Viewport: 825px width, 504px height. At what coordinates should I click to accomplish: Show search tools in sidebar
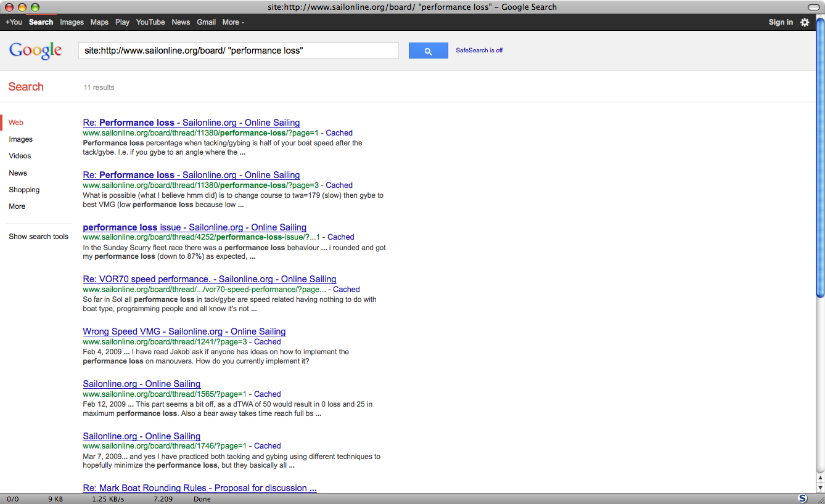pos(38,237)
